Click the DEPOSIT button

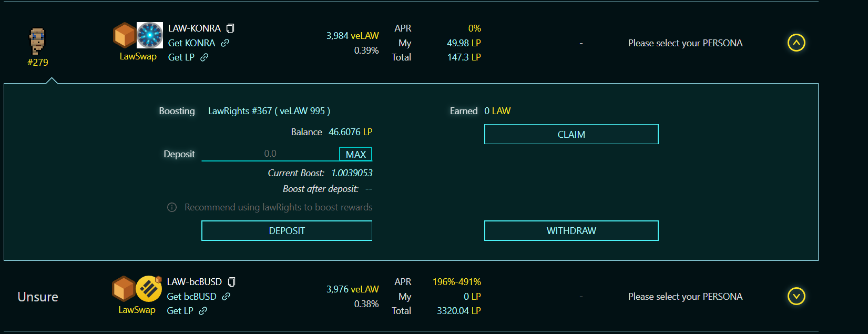[x=287, y=231]
